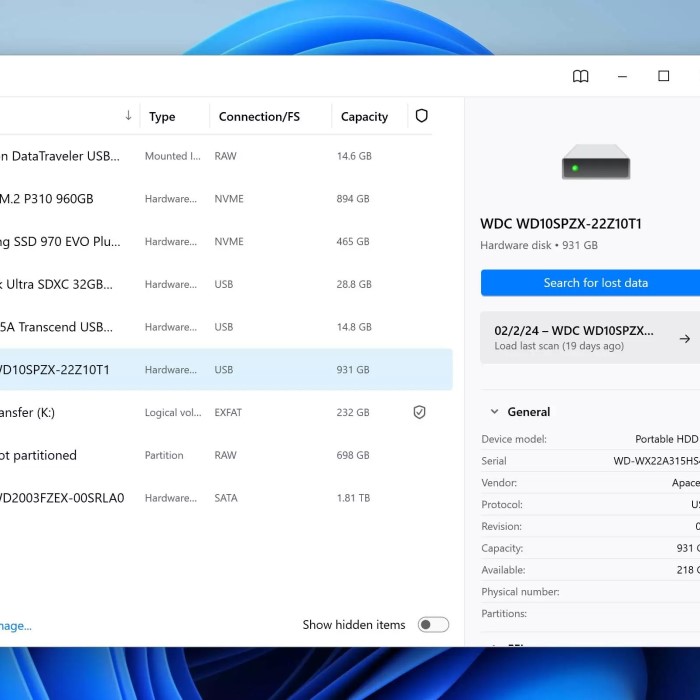Click the 28.8 GB capacity cell
Image resolution: width=700 pixels, height=700 pixels.
click(x=354, y=284)
